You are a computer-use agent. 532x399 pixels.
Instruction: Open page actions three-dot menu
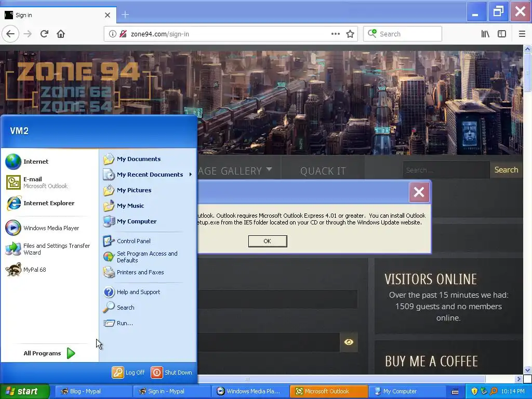336,34
